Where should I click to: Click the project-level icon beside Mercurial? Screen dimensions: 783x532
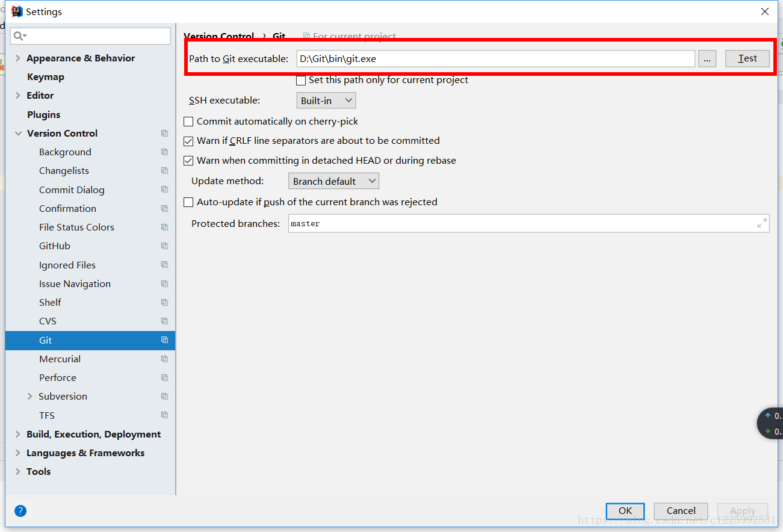coord(164,359)
